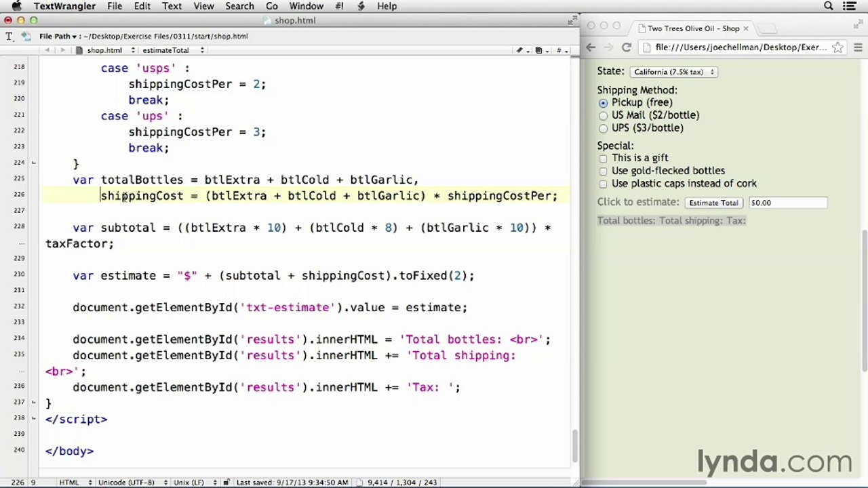Click the # counterparts icon in navigation bar
868x488 pixels.
point(560,50)
